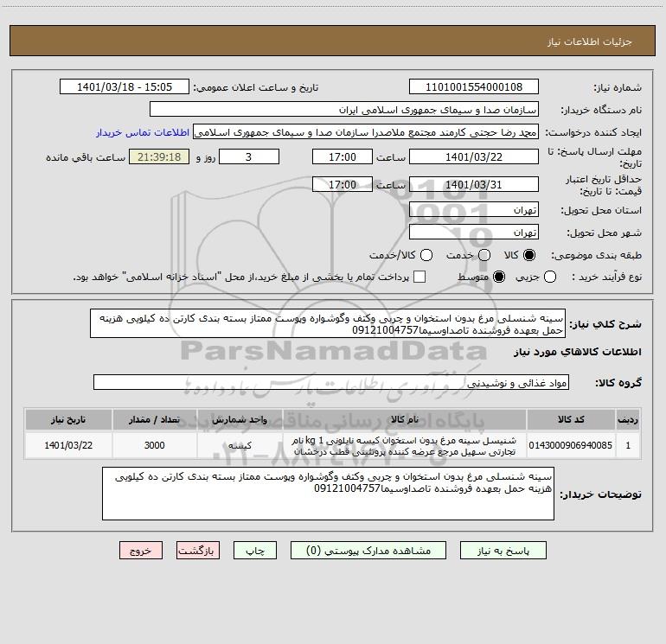Click the response deadline time 17:00 field

coord(343,157)
